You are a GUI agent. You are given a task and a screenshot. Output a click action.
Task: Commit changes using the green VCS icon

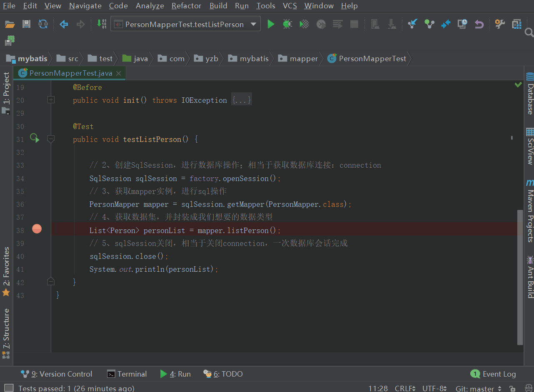429,24
